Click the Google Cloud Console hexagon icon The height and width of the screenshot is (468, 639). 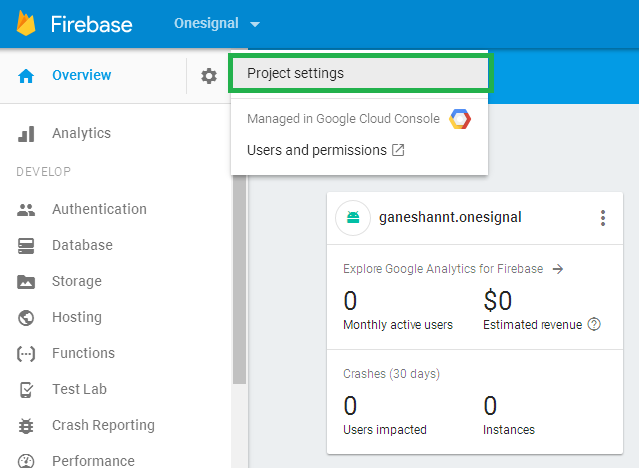point(460,119)
